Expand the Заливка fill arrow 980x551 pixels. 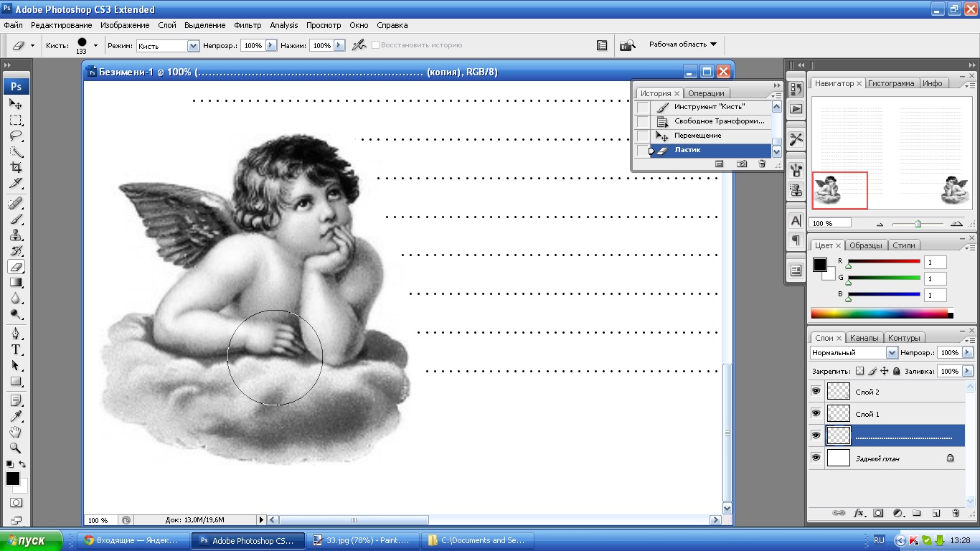tap(969, 371)
